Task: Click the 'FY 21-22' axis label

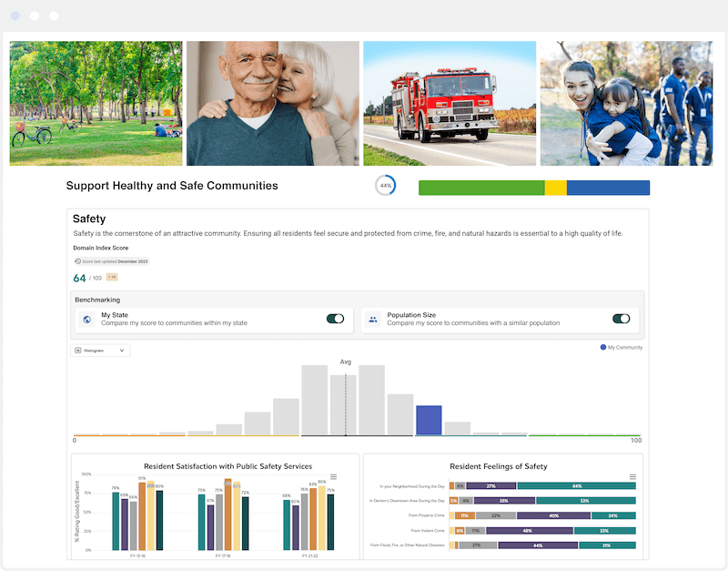Action: point(309,556)
